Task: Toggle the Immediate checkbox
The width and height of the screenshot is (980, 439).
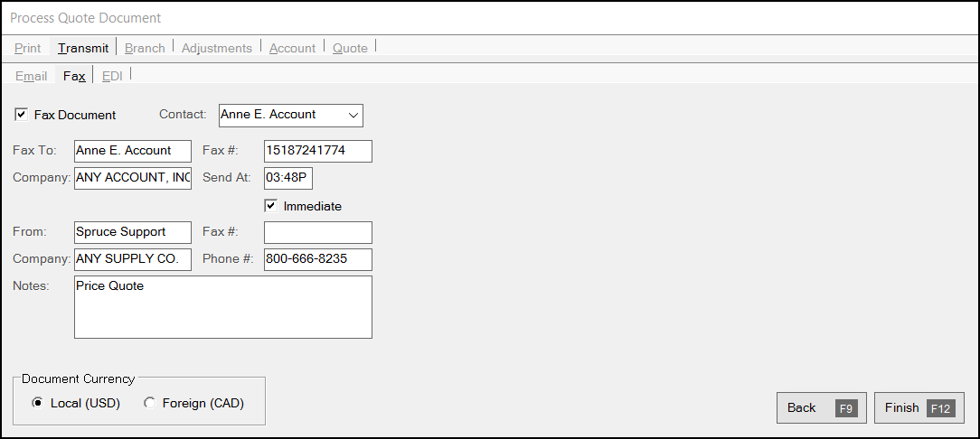Action: click(x=270, y=205)
